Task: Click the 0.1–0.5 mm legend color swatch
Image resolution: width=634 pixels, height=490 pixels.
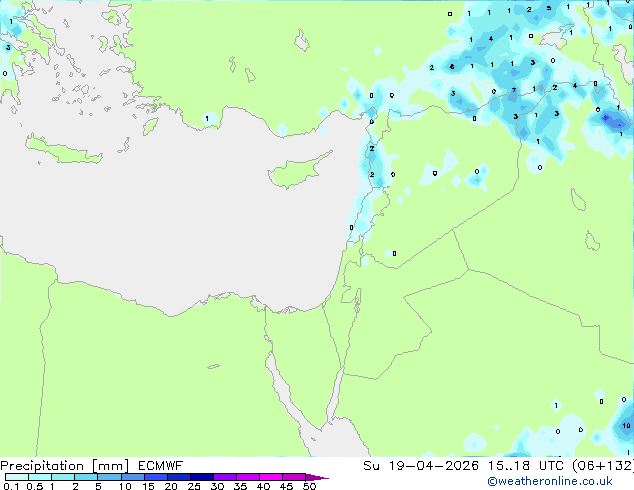Action: (x=17, y=477)
